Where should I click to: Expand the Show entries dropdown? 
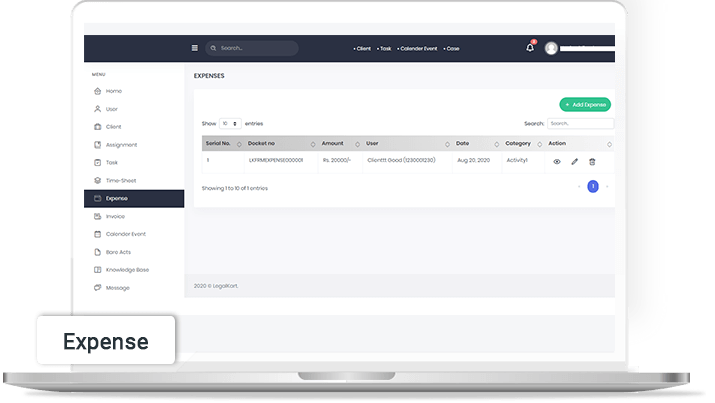230,124
